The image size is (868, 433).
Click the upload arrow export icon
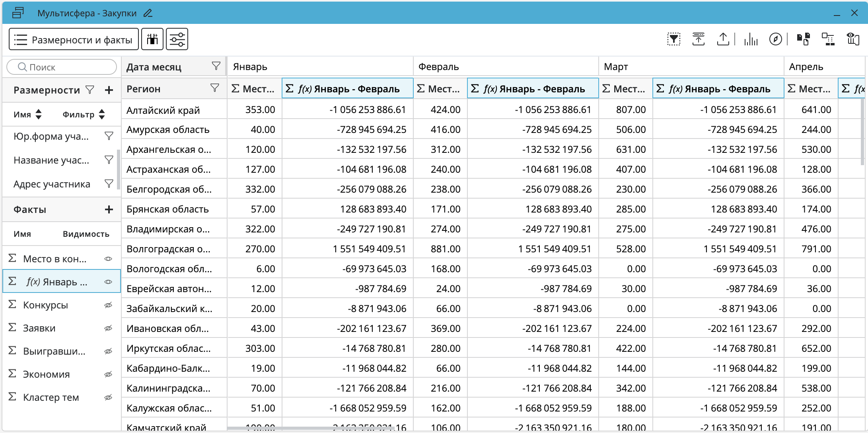[x=723, y=39]
